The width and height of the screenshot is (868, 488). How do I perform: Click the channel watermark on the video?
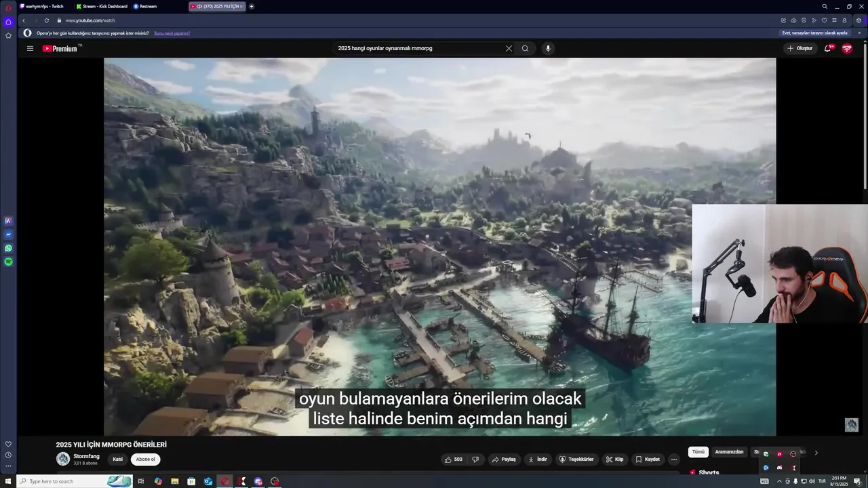pos(852,425)
